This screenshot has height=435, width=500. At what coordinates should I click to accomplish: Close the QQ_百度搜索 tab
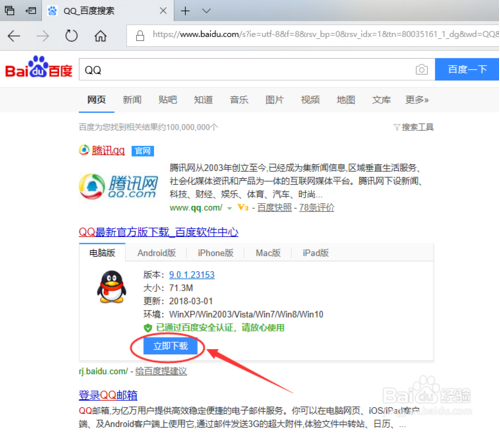pos(163,11)
